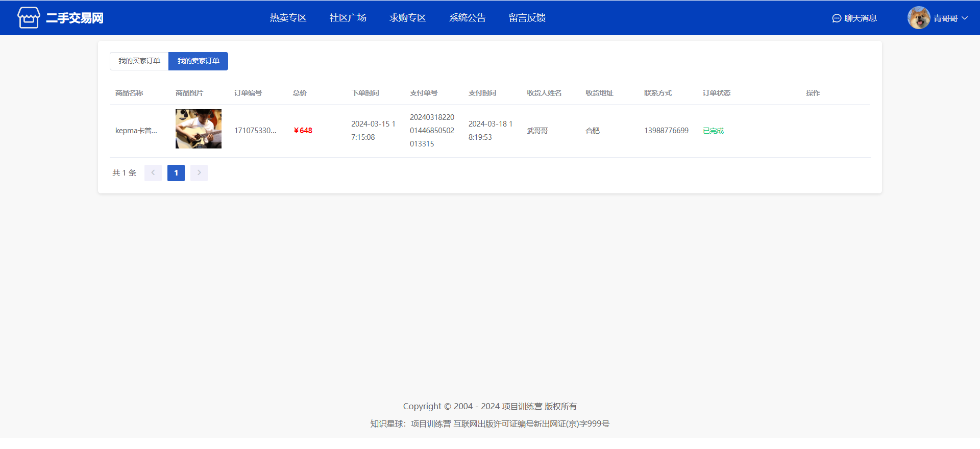The width and height of the screenshot is (980, 449).
Task: Click the 总价 column header
Action: pyautogui.click(x=300, y=93)
